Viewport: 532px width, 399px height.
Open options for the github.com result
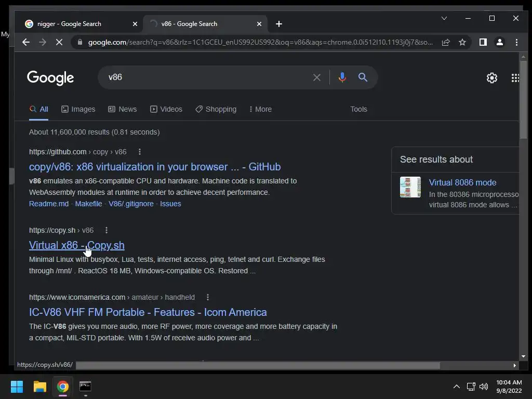[139, 152]
